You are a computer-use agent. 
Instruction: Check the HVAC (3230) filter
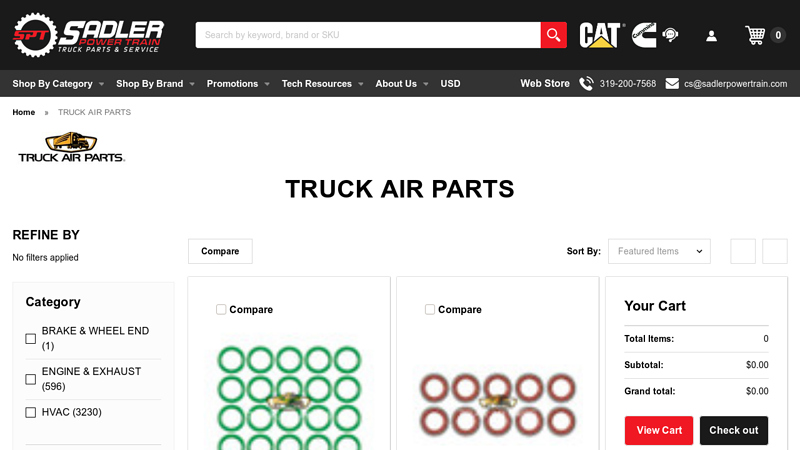31,412
